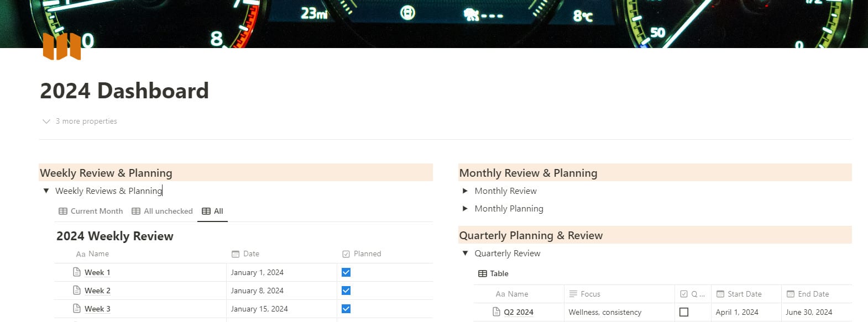The width and height of the screenshot is (868, 322).
Task: Switch to the Current Month view tab
Action: (x=91, y=212)
